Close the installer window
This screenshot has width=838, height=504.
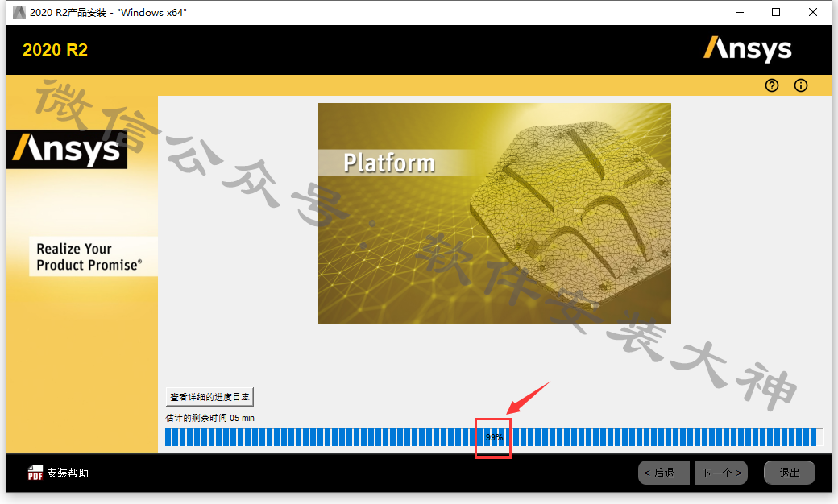point(813,12)
